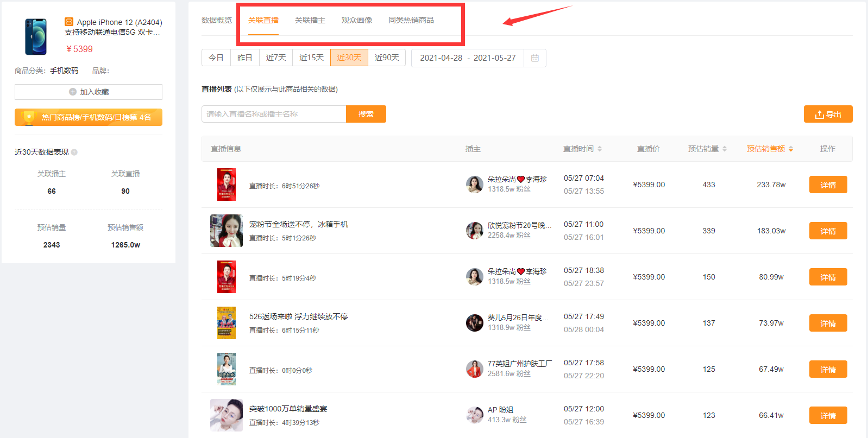
Task: Click 朵拉朵尚李海珍 avatar in the 05/27 07:04 row
Action: [475, 185]
